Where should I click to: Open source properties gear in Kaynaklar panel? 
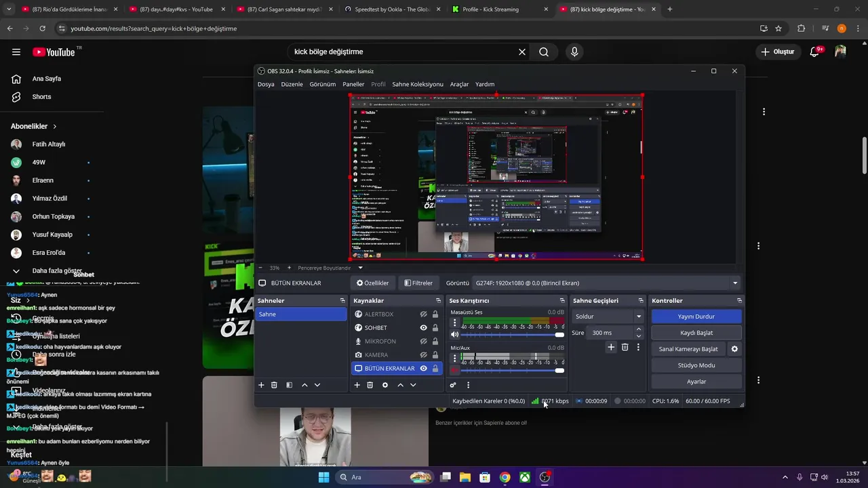pyautogui.click(x=385, y=385)
